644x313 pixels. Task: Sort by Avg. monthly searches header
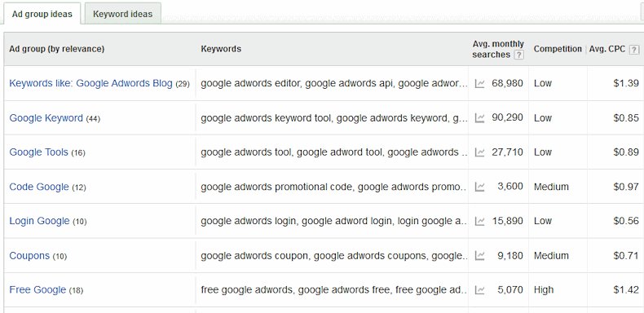498,49
